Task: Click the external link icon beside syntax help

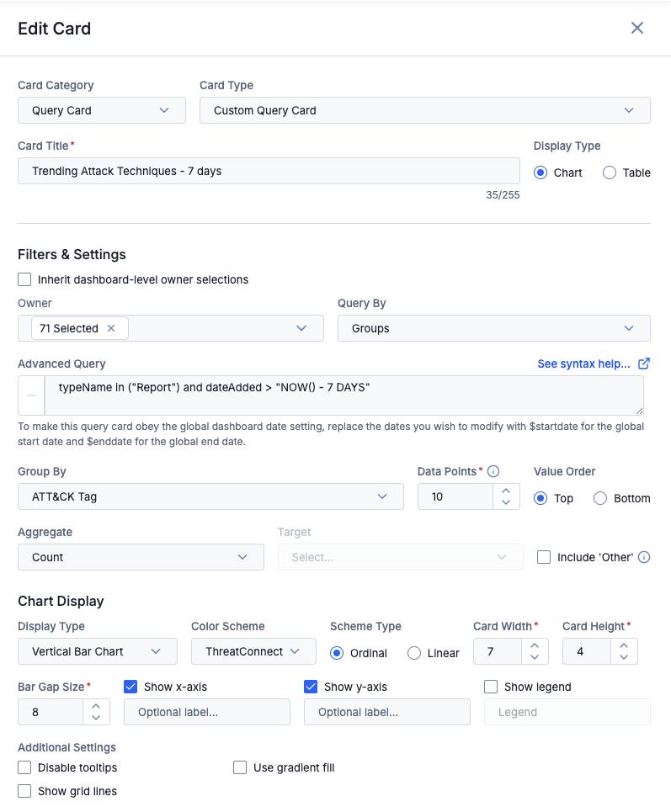Action: [643, 364]
